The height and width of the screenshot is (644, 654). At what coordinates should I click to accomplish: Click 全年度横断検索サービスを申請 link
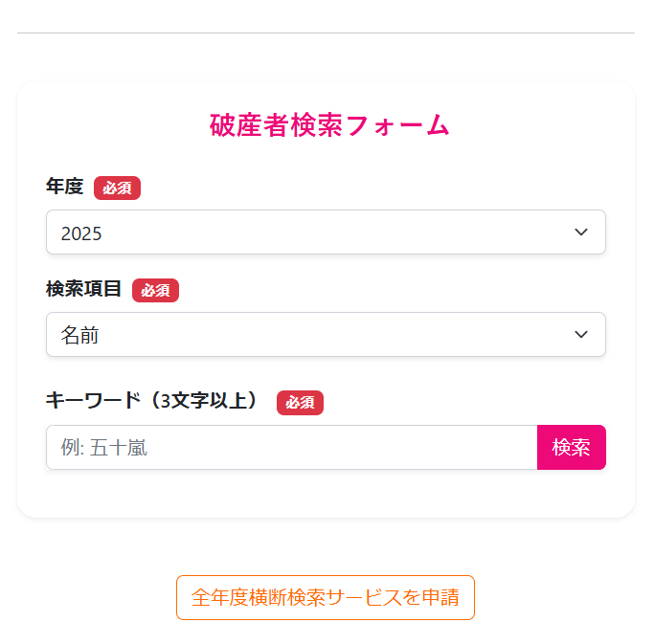tap(326, 598)
